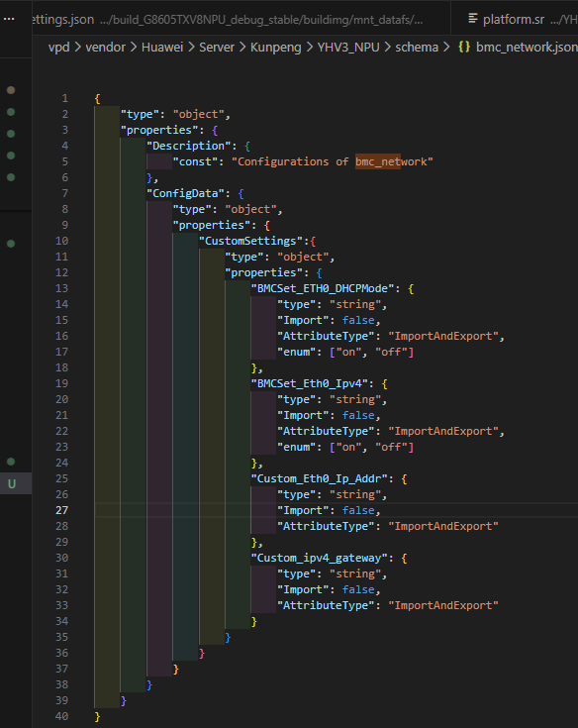Open the vpd breadcrumb dropdown

[x=59, y=47]
